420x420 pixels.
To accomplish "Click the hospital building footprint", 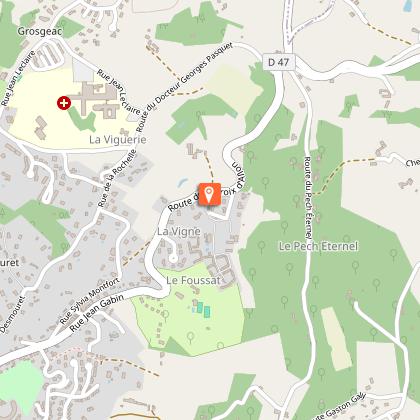I will pos(95,100).
